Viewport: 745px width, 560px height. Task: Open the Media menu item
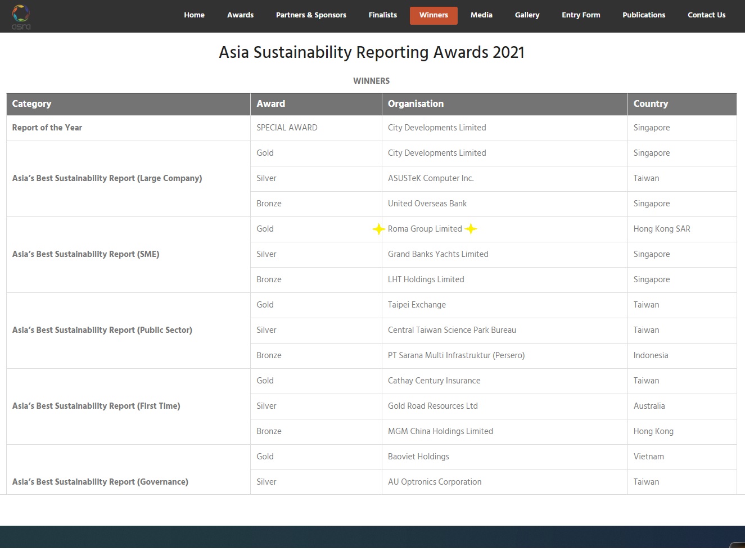pyautogui.click(x=481, y=15)
